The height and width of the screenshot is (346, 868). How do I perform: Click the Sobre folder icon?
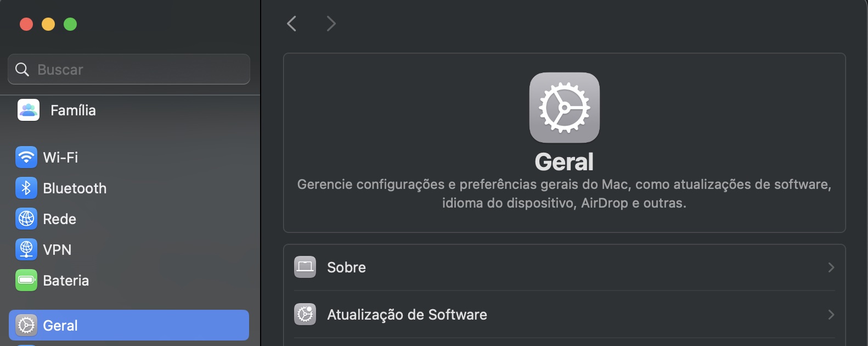tap(305, 267)
